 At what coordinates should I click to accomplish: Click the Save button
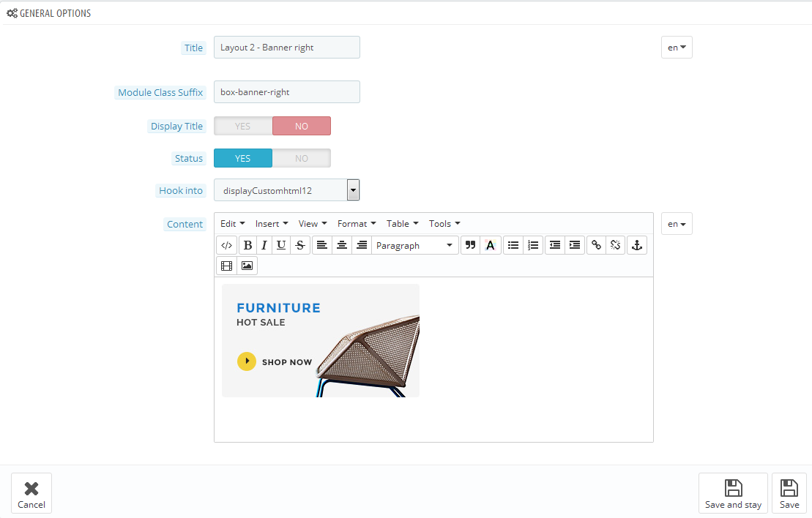click(x=789, y=493)
